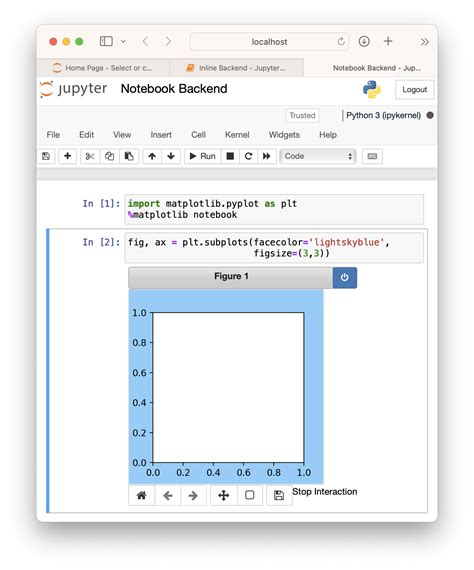
Task: Show more Safari toolbar items chevrons
Action: coord(425,42)
